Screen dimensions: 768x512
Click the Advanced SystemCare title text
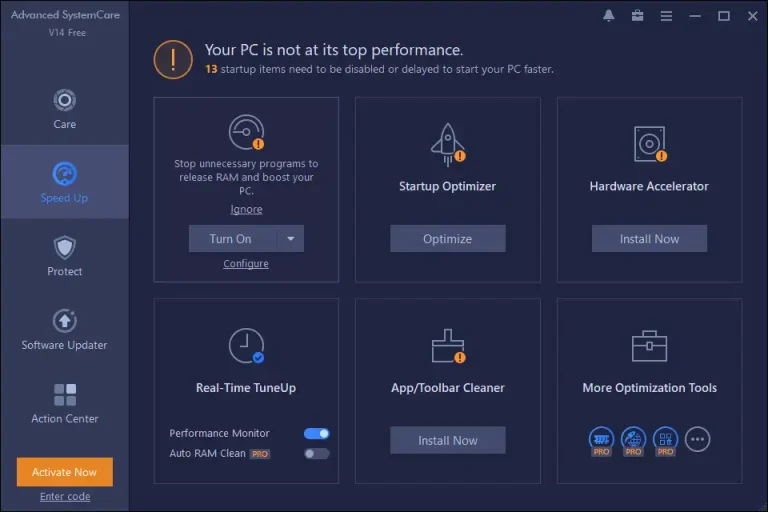point(65,15)
